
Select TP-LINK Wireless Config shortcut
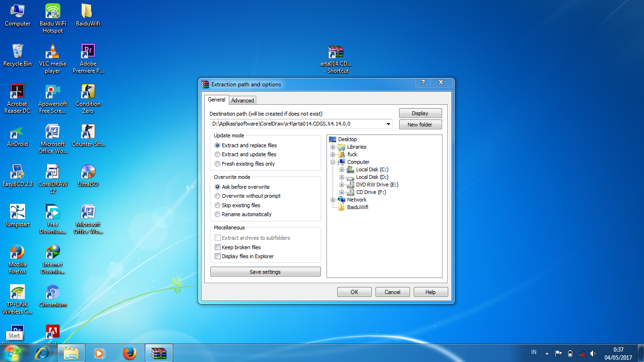[x=17, y=299]
